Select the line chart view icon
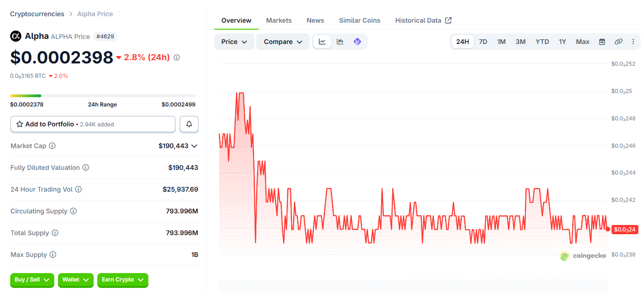The width and height of the screenshot is (644, 293). coord(322,42)
